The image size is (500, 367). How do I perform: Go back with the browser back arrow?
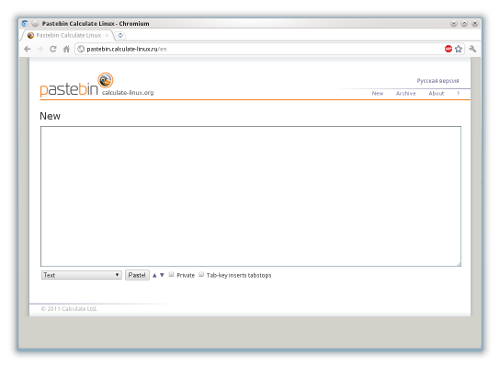tap(27, 49)
